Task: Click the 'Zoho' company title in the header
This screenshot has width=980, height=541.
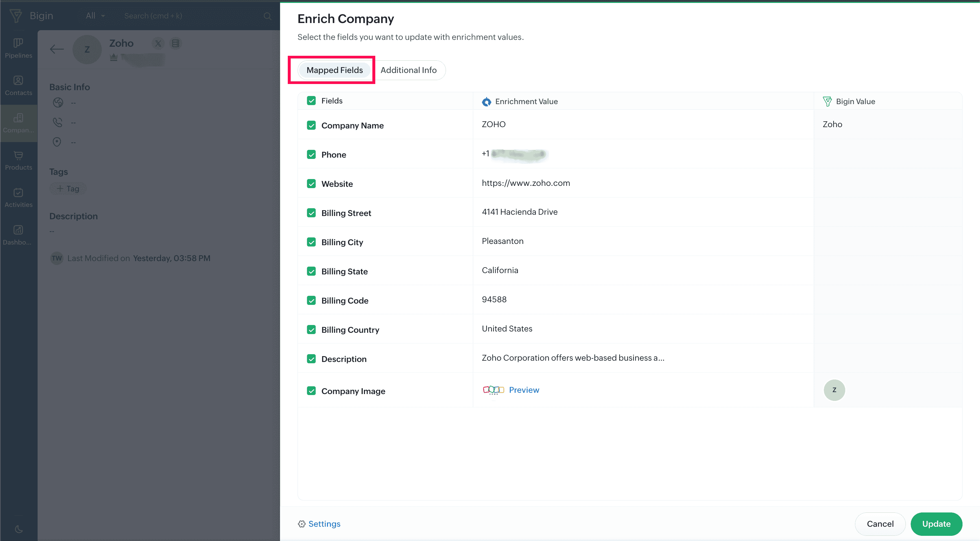Action: [x=121, y=43]
